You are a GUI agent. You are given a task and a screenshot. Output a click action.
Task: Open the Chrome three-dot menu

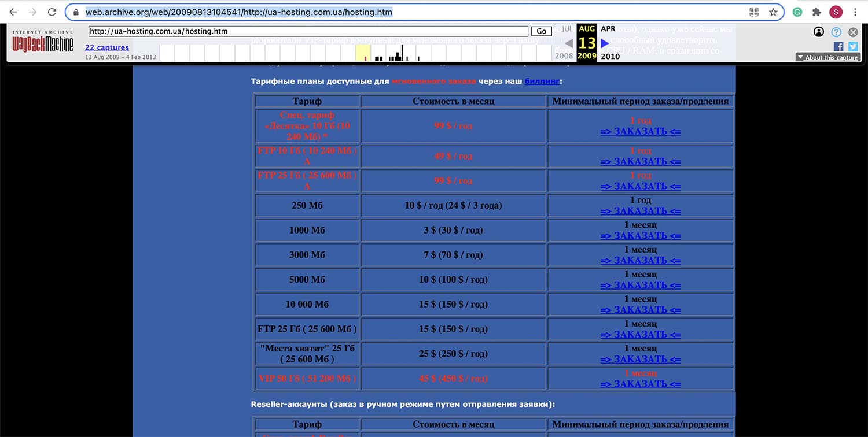pyautogui.click(x=856, y=12)
